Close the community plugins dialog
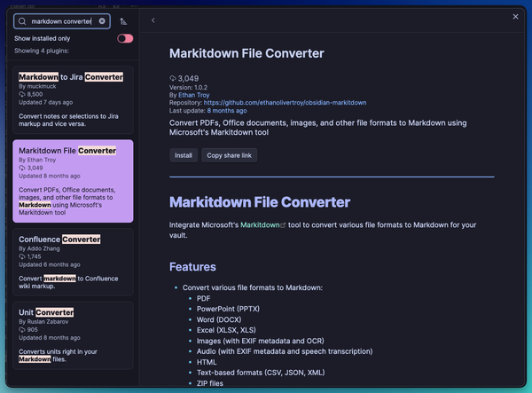The height and width of the screenshot is (393, 532). tap(516, 16)
